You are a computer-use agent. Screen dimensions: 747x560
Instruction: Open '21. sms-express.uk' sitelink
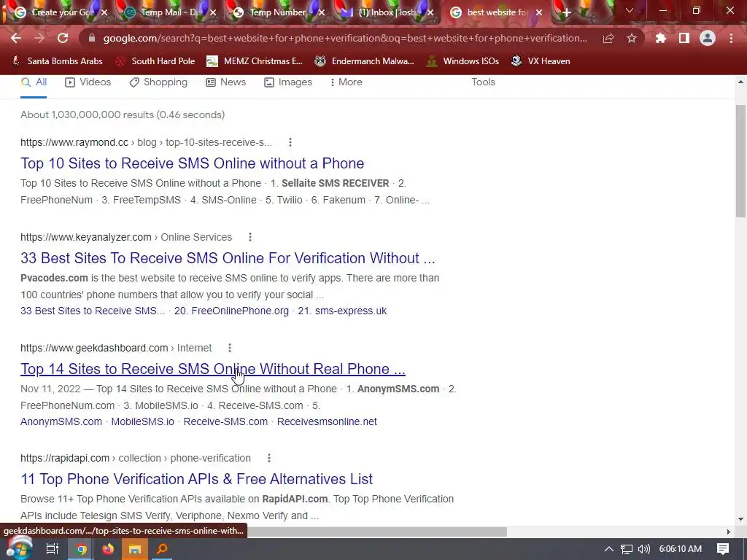pos(342,311)
